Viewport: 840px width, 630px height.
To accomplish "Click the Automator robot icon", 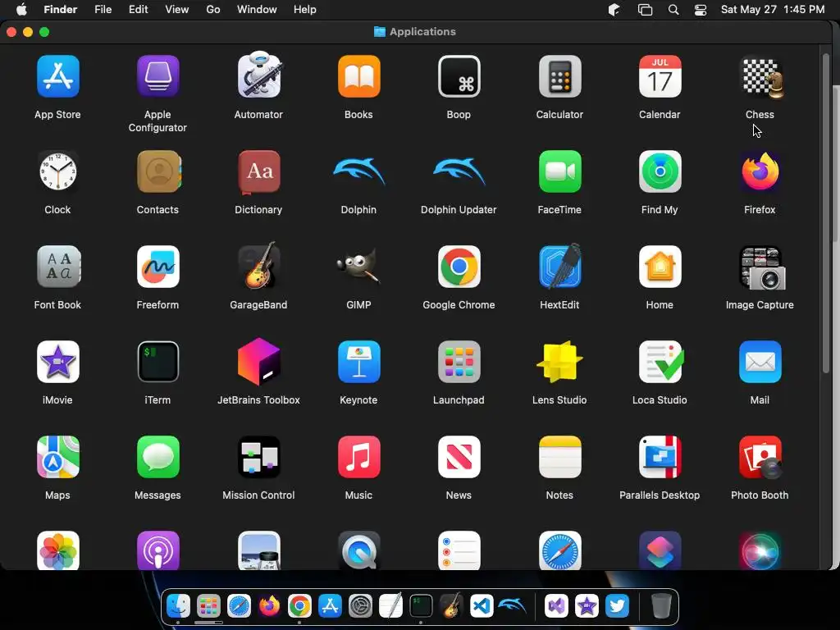I will pos(258,75).
